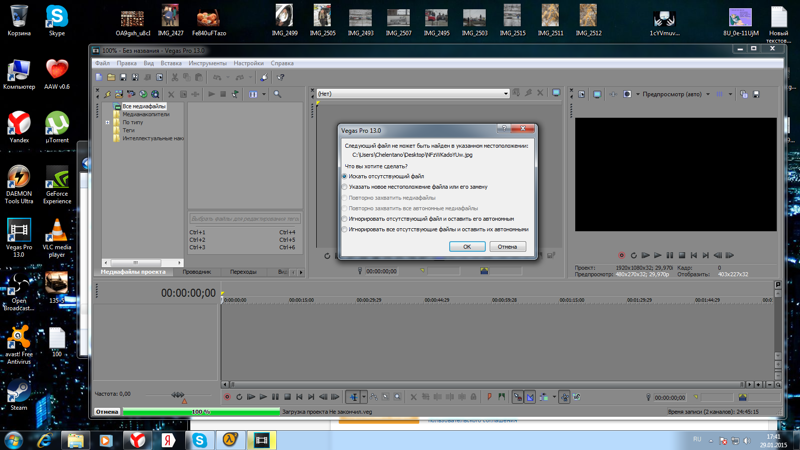Switch to the 'Проводник' tab
This screenshot has height=450, width=800.
(x=196, y=272)
